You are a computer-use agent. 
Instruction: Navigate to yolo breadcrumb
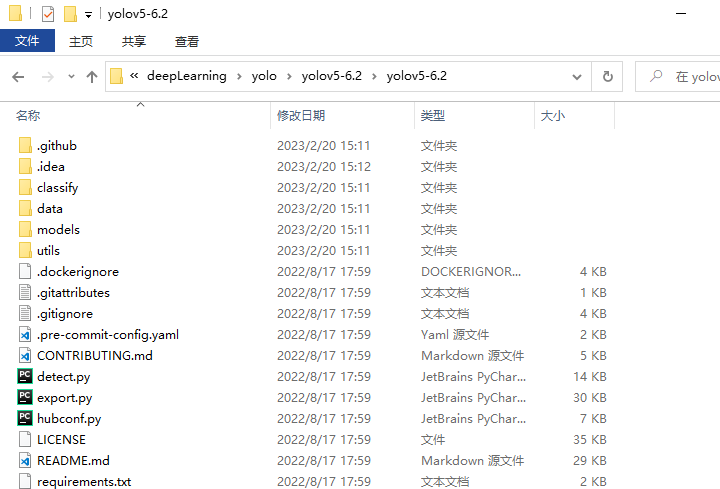tap(264, 76)
